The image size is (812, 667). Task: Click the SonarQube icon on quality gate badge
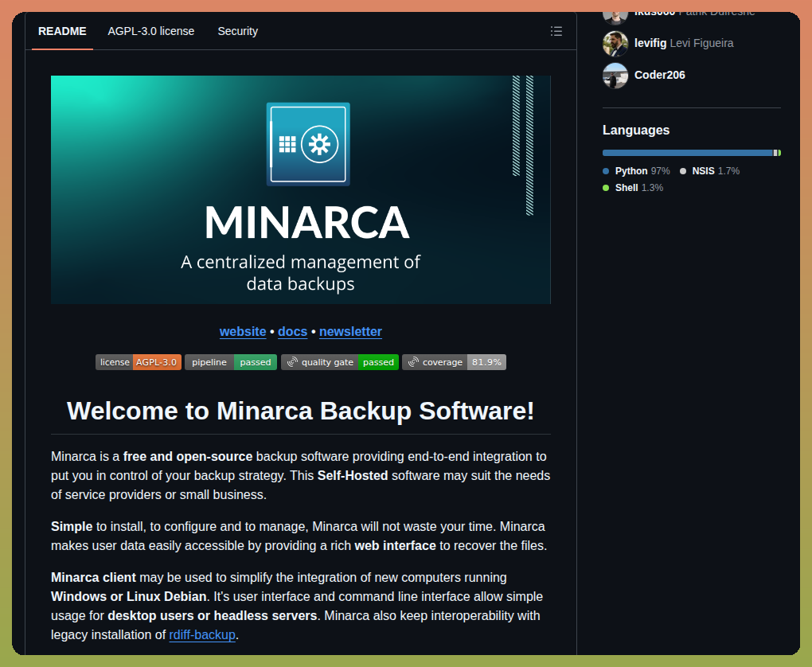click(x=293, y=362)
